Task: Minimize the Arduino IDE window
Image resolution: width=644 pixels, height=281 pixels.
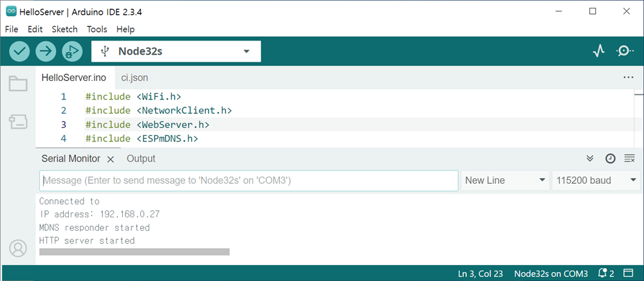Action: coord(558,12)
